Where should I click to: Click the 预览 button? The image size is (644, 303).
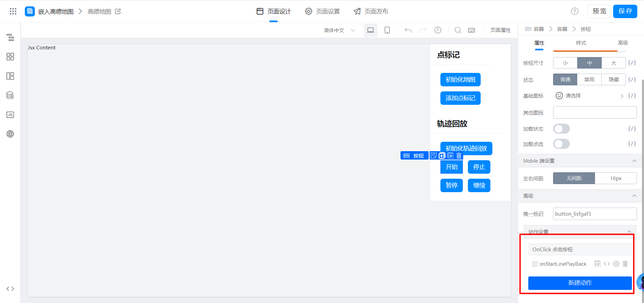pos(599,11)
